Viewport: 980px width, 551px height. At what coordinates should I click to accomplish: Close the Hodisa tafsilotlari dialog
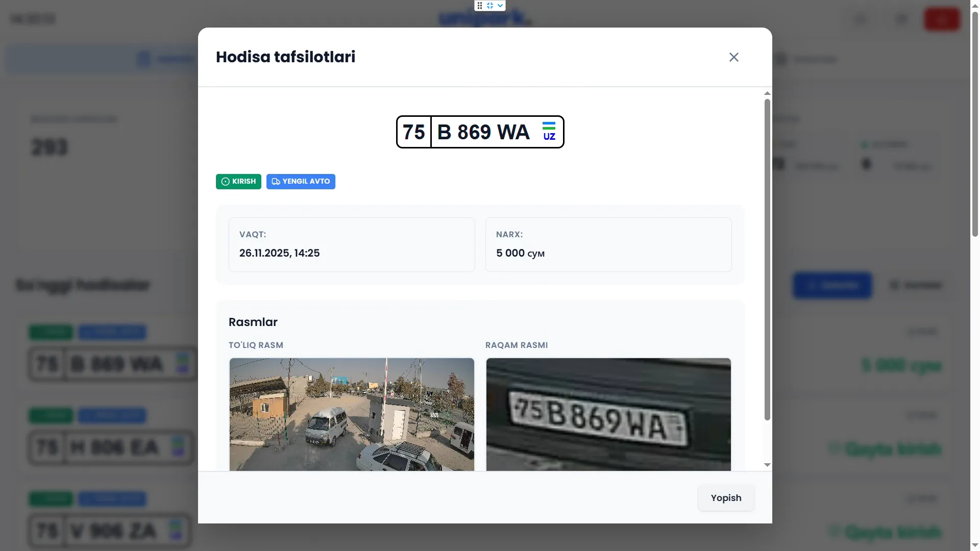click(x=733, y=57)
